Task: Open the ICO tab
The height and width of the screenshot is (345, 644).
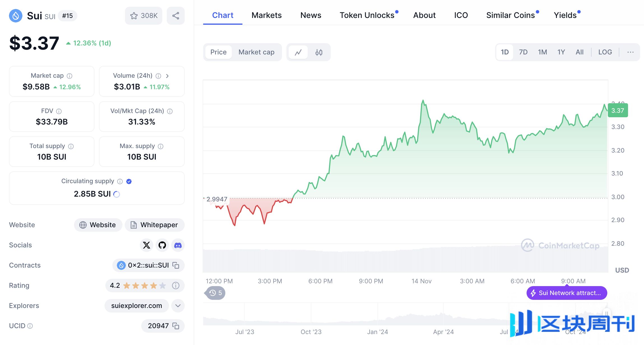Action: (x=461, y=15)
